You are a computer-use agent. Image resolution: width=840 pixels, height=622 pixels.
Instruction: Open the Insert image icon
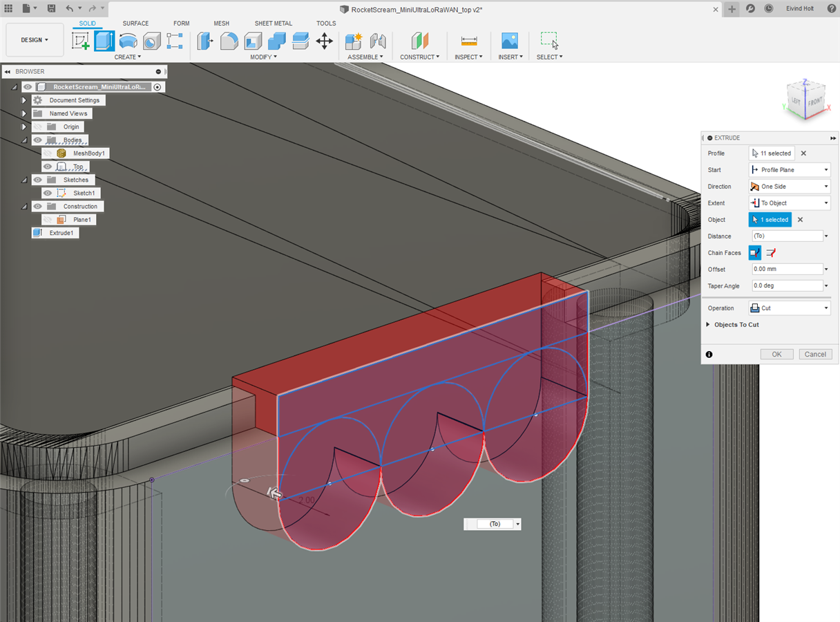509,41
